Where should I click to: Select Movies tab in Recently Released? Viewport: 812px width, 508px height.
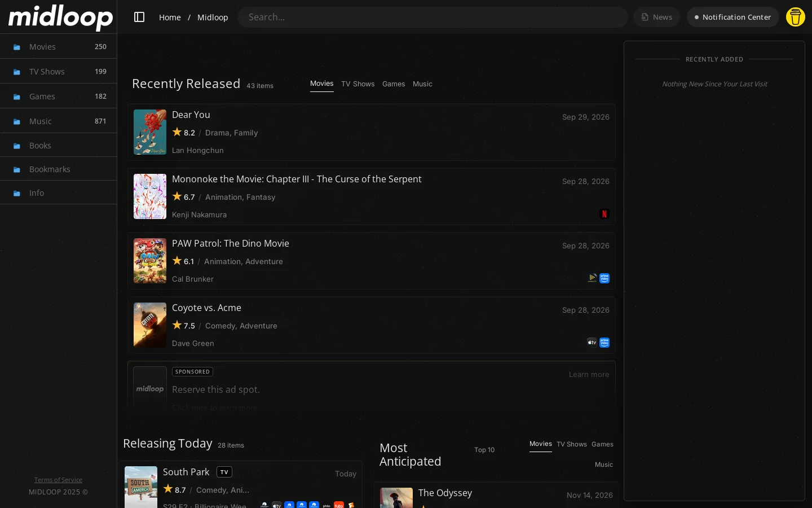click(322, 84)
